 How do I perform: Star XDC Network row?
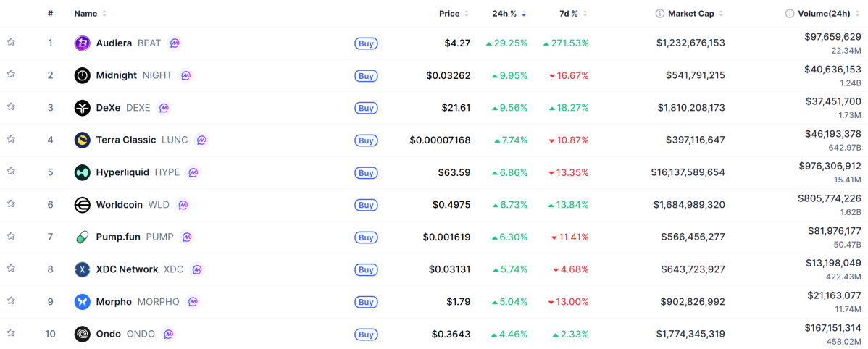point(11,268)
